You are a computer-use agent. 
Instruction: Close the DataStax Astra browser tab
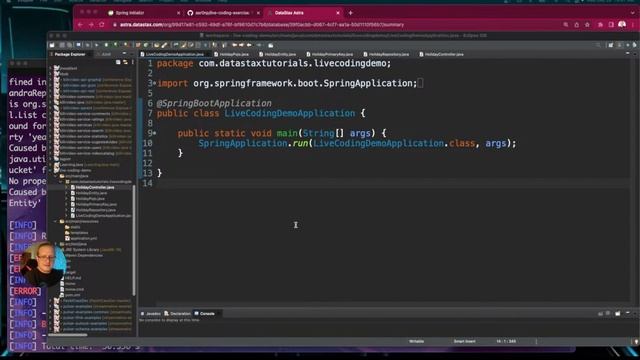(338, 13)
